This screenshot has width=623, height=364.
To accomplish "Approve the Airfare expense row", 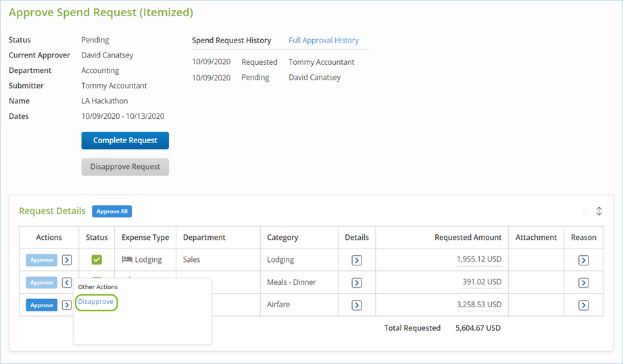I will (42, 305).
